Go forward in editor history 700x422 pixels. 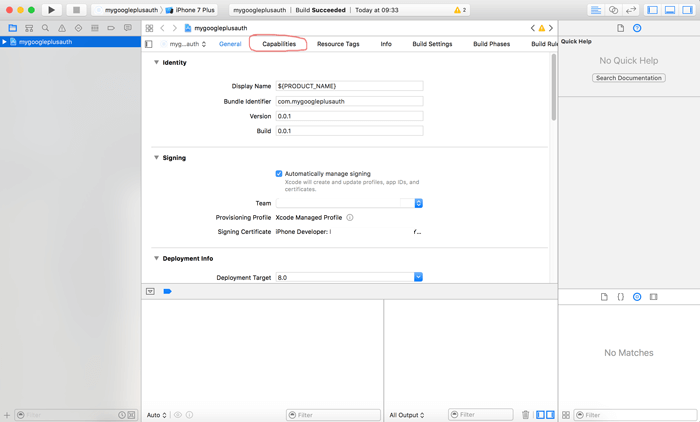[175, 28]
